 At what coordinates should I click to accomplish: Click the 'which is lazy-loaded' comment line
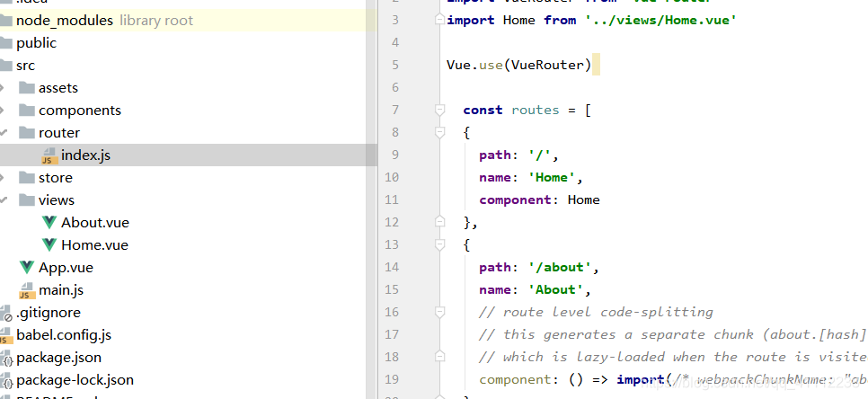(673, 357)
